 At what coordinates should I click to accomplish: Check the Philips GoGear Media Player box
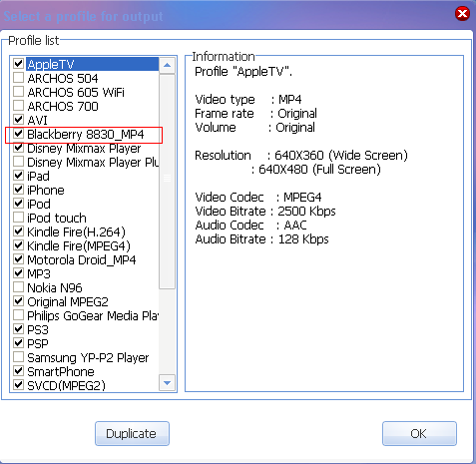18,315
